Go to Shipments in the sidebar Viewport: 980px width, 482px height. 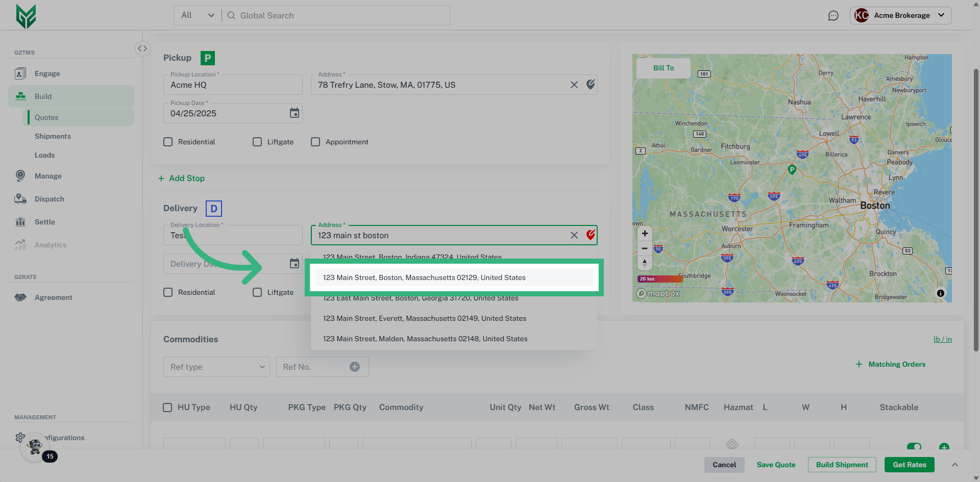pyautogui.click(x=53, y=136)
